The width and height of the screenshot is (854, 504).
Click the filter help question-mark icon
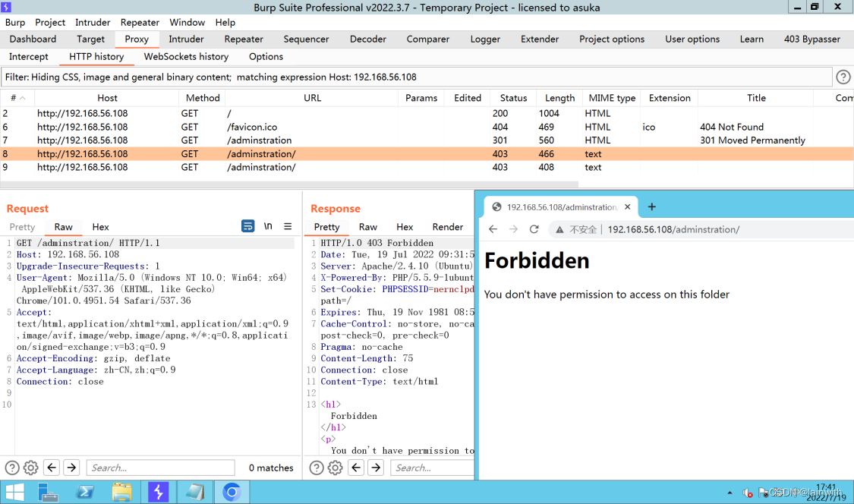[843, 77]
